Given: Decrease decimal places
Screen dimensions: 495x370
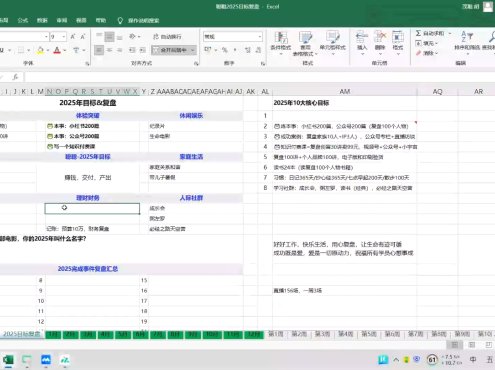Looking at the screenshot, I should pyautogui.click(x=258, y=50).
